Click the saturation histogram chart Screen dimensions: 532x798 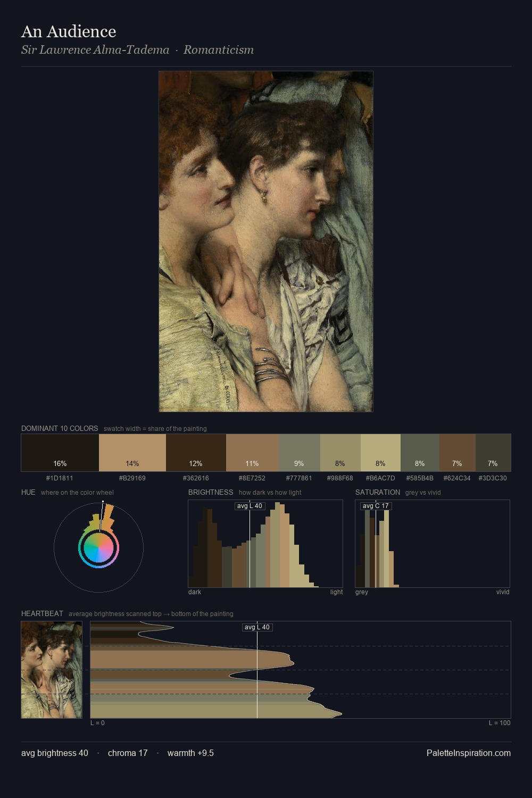433,544
